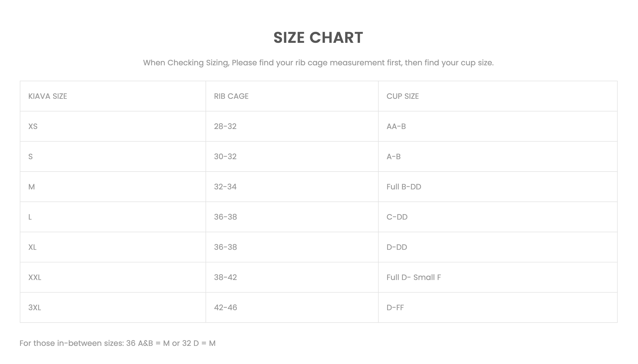Select the C-DD cup size cell
This screenshot has height=364, width=638.
(397, 217)
